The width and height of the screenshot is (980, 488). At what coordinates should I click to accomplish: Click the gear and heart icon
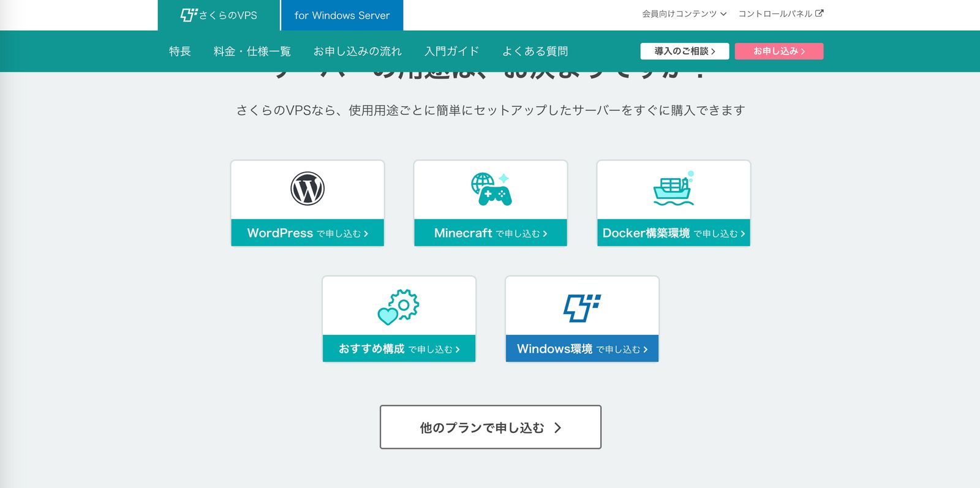coord(398,307)
